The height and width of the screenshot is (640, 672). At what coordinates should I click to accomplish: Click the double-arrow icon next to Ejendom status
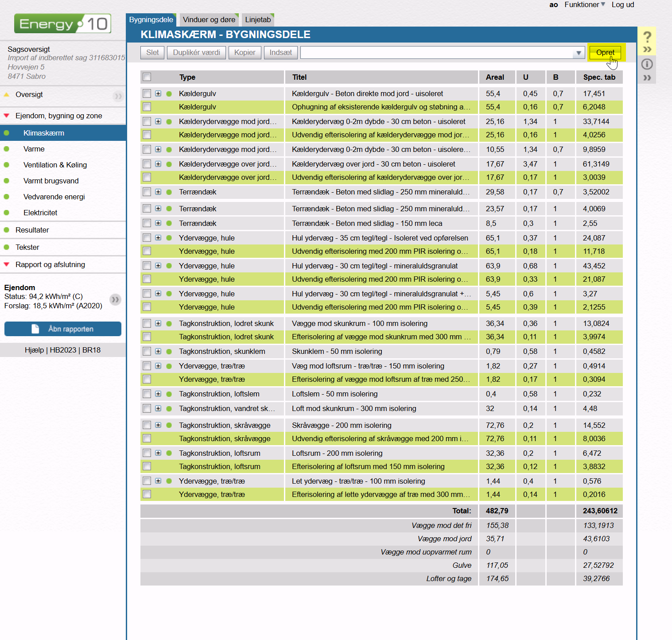[115, 300]
